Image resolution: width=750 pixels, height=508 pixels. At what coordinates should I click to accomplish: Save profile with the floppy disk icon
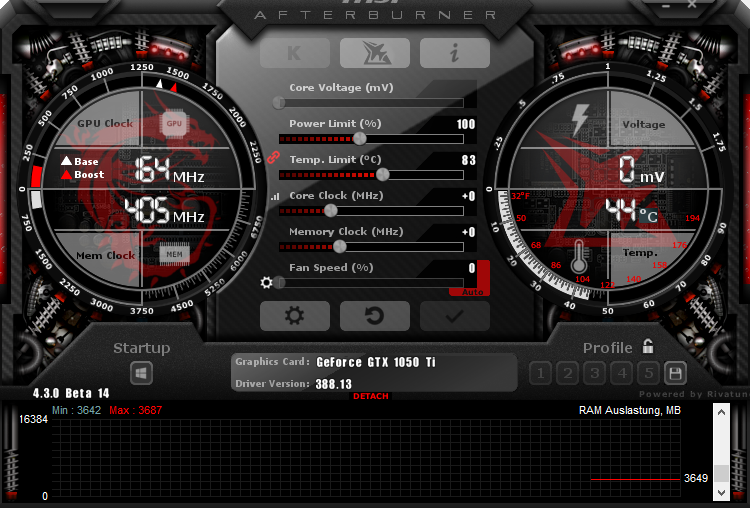point(675,373)
